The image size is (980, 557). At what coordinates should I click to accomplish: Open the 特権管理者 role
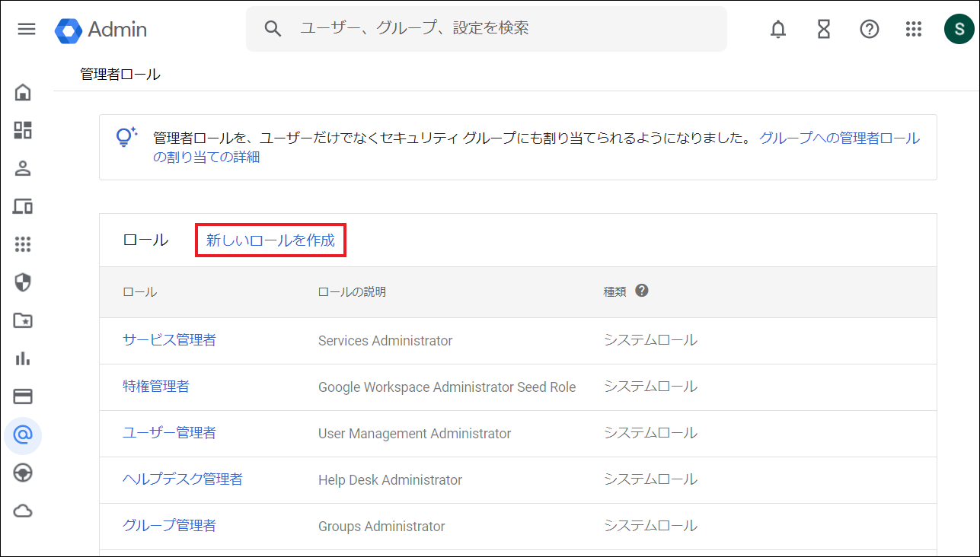point(156,387)
